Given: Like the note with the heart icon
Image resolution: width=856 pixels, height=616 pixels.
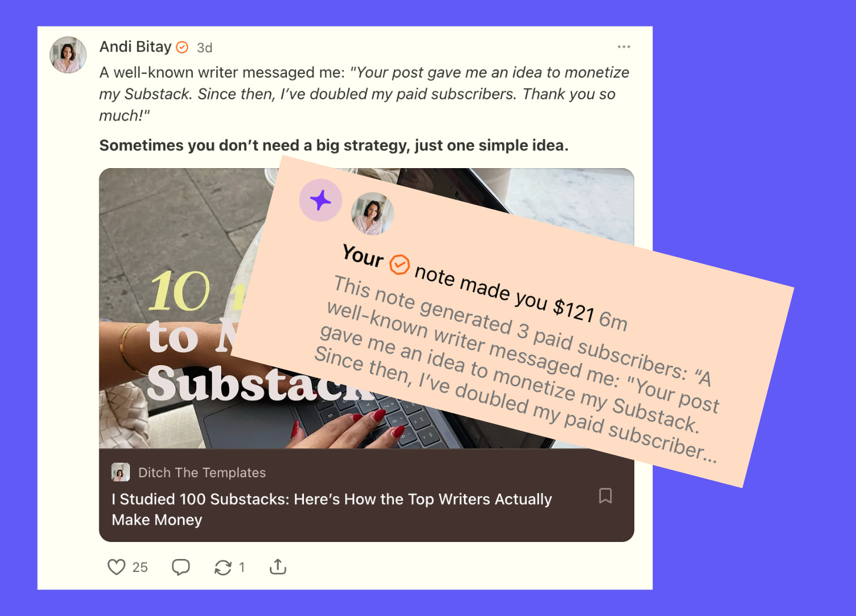Looking at the screenshot, I should [x=116, y=567].
